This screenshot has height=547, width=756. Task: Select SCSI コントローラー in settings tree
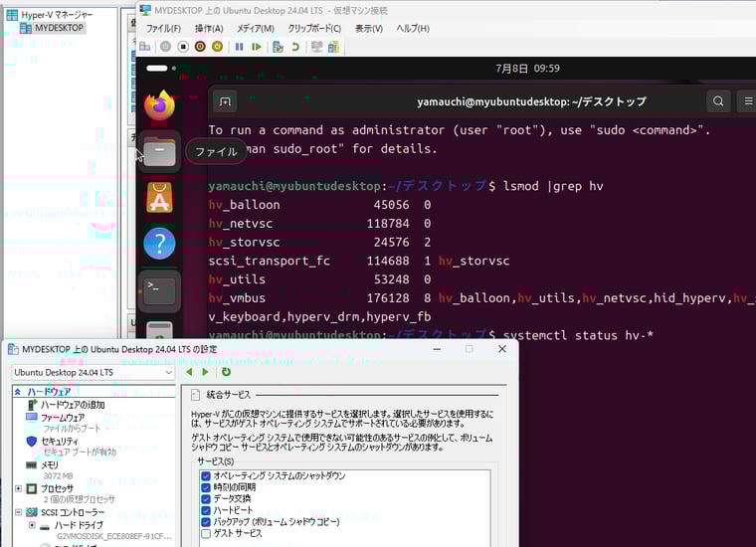tap(73, 512)
